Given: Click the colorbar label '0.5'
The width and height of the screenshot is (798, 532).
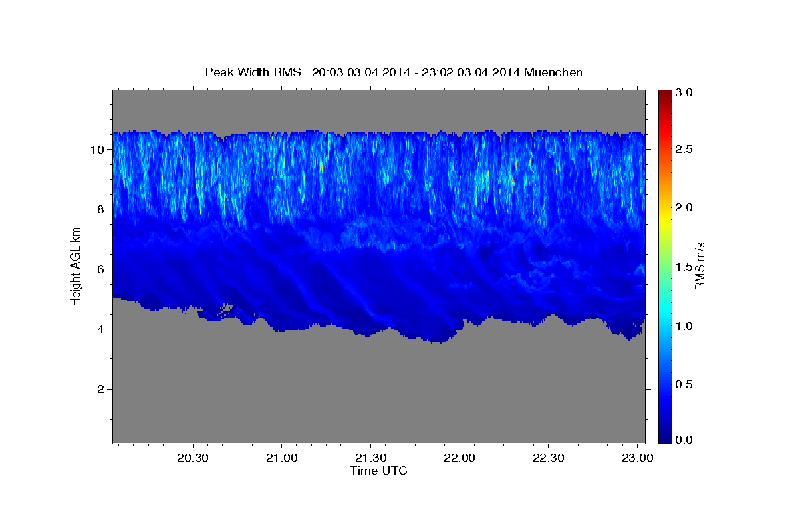Looking at the screenshot, I should (685, 384).
